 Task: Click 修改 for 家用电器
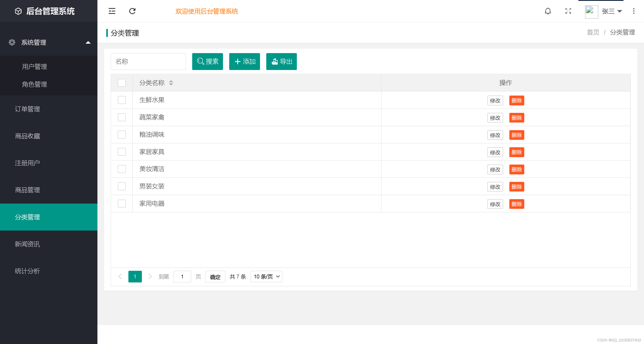pos(495,204)
